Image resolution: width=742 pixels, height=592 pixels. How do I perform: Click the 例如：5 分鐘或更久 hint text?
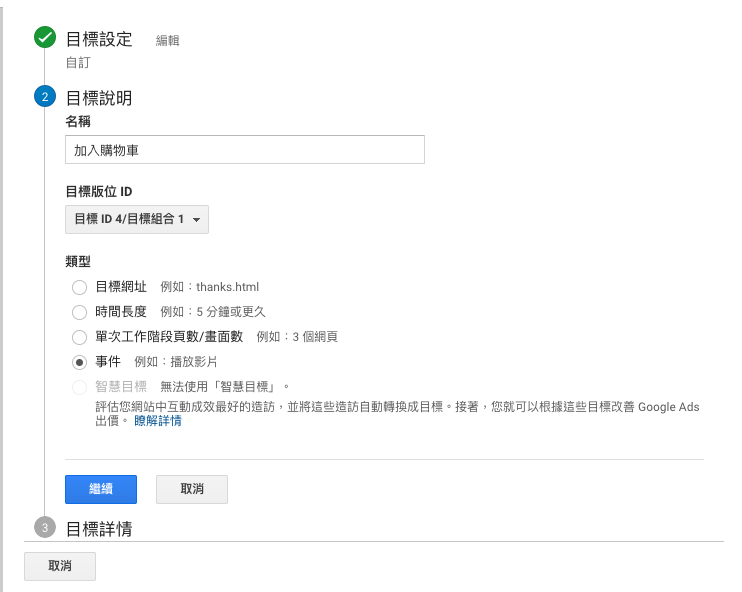[x=213, y=311]
